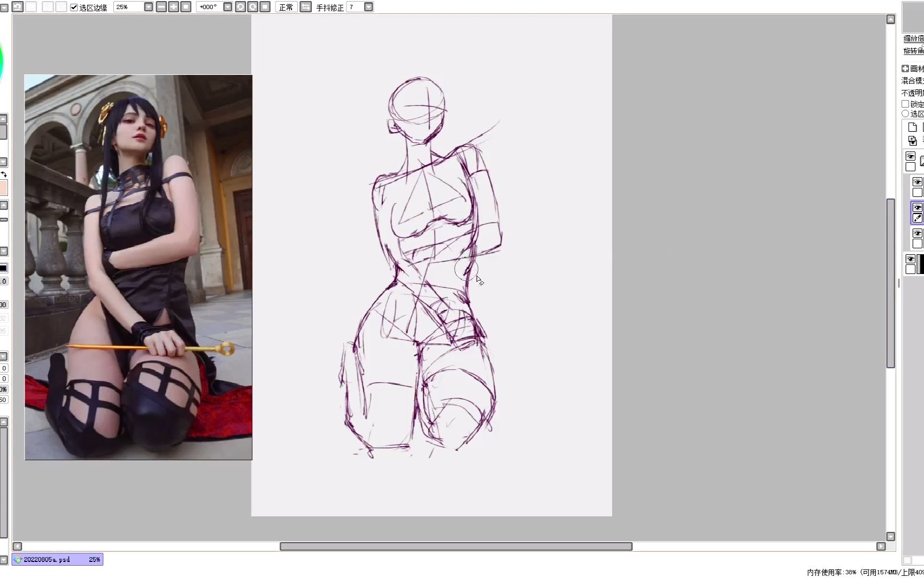Hide the bottom layer with black thumbnail
This screenshot has height=578, width=924.
pos(911,259)
